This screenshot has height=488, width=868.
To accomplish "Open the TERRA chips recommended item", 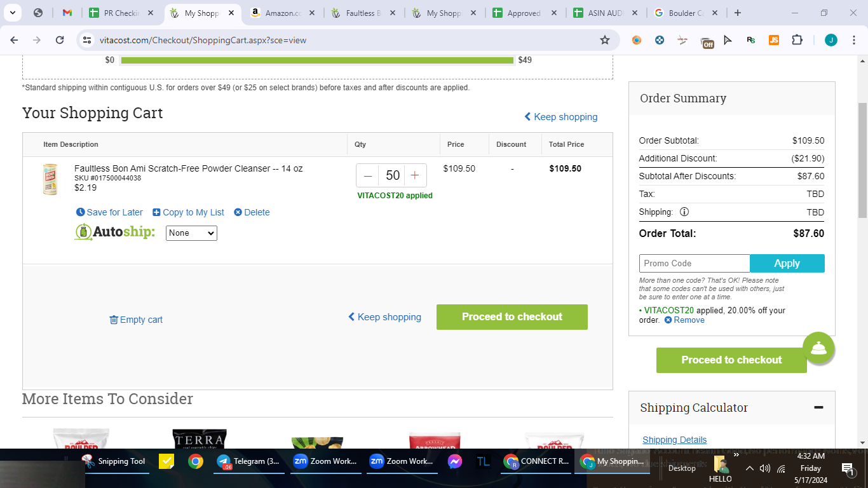I will 199,440.
